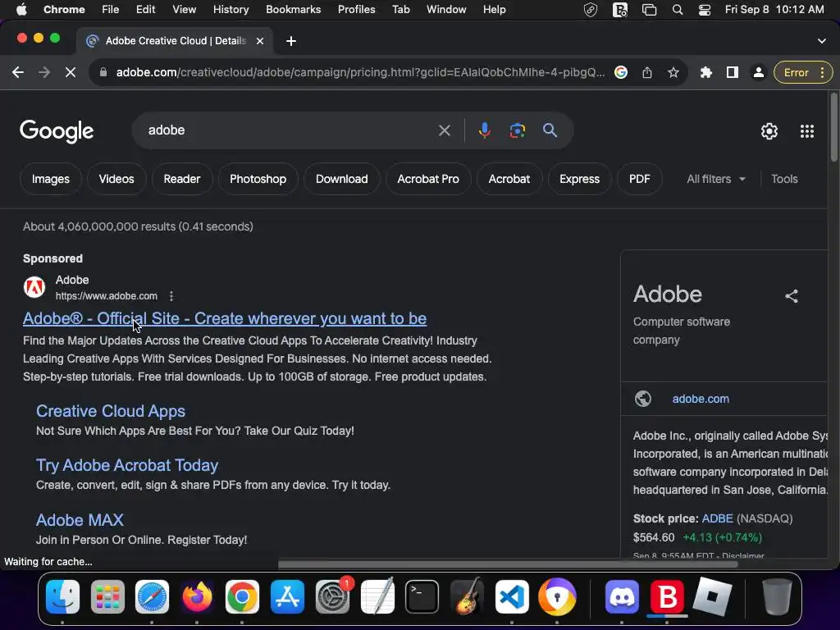Screen dimensions: 840x630
Task: Open Visual Studio Code from the Dock
Action: point(512,596)
